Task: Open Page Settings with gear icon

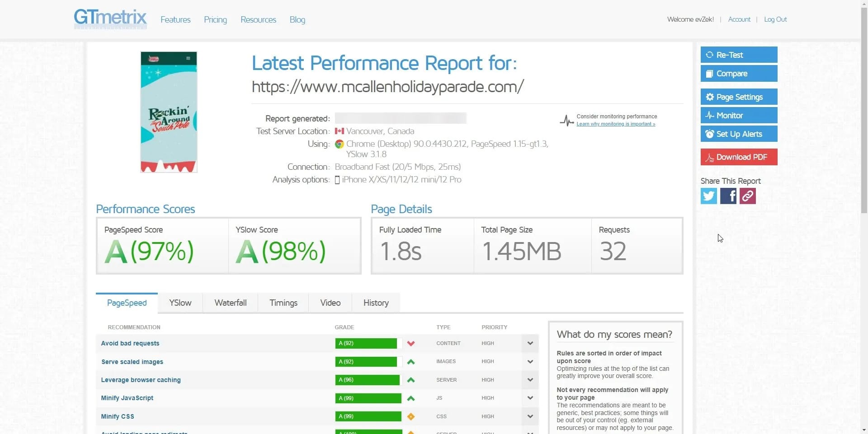Action: coord(739,97)
